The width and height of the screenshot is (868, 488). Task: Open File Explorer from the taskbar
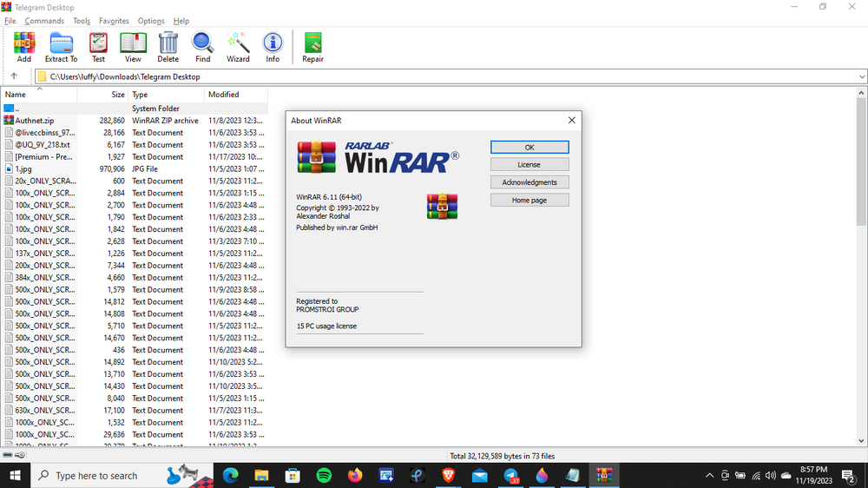(x=261, y=475)
